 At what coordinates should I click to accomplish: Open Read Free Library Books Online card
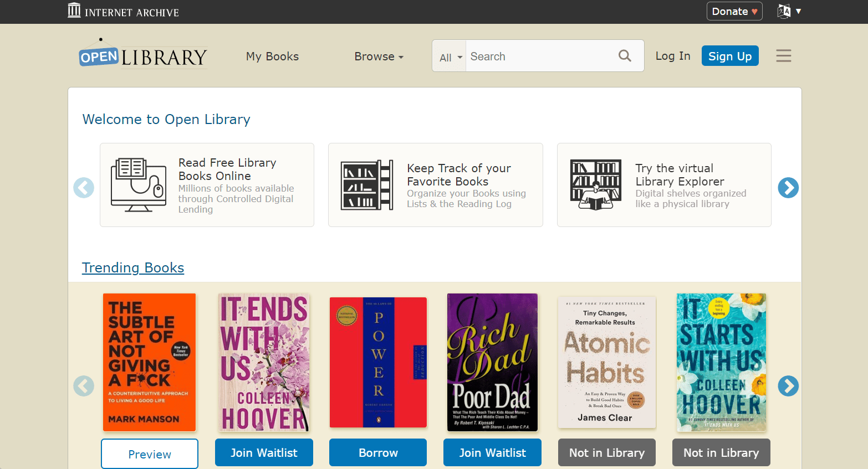(207, 185)
